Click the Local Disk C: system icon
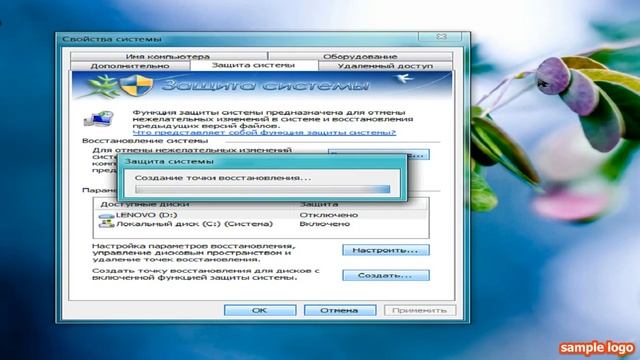 pyautogui.click(x=107, y=224)
